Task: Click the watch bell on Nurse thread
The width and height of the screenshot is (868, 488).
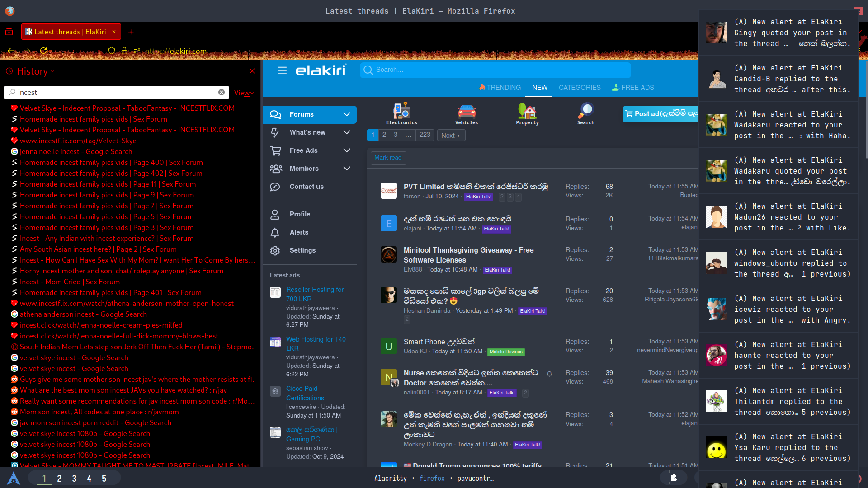Action: [x=549, y=374]
